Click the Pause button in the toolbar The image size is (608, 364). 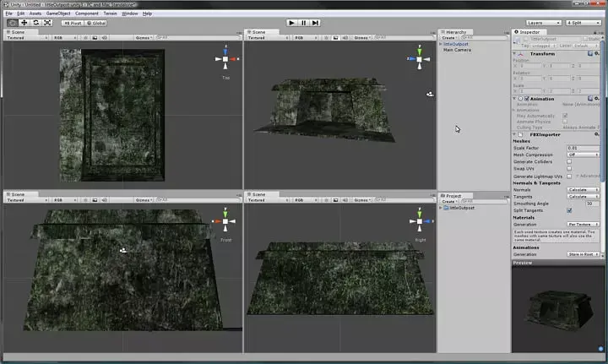coord(303,23)
